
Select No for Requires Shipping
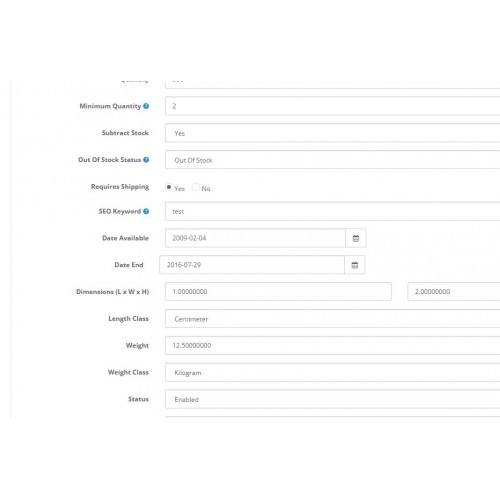point(196,187)
